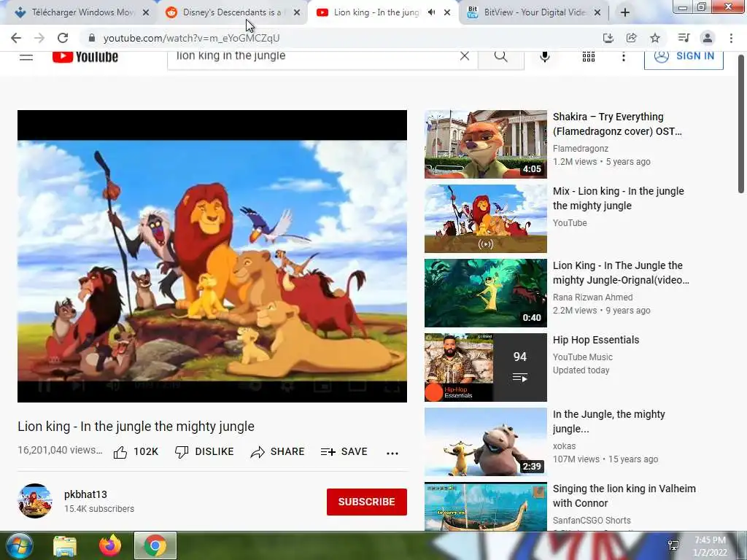Screen dimensions: 747x560
Task: Enter fullscreen with the player button
Action: coord(392,386)
